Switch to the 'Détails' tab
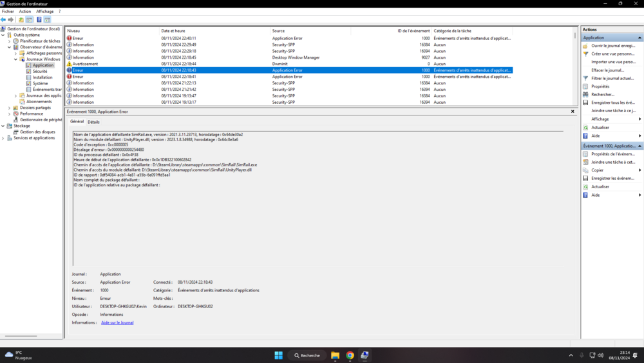Viewport: 644px width, 363px height. coord(94,122)
